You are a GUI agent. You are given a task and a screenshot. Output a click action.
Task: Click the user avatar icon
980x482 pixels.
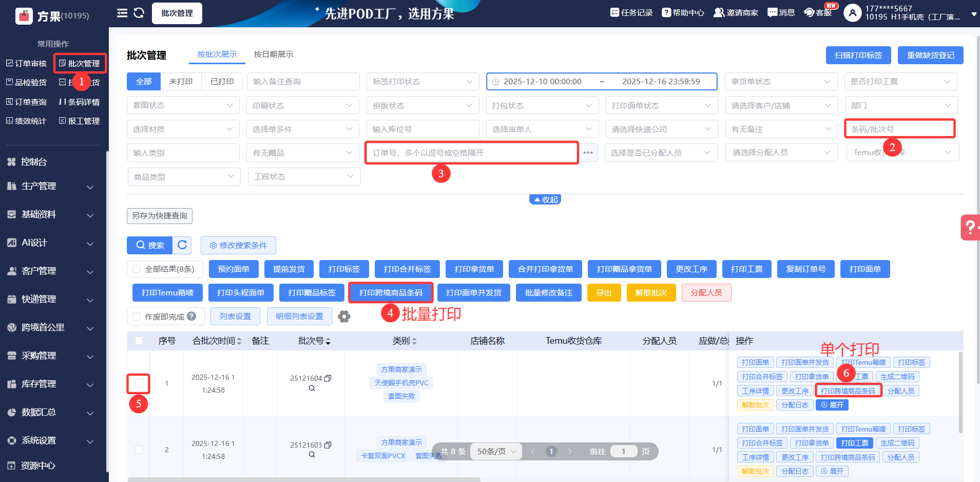coord(853,13)
